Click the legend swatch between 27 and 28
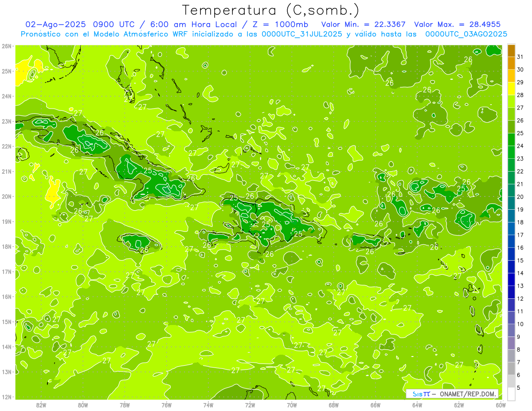Screen dimensions: 532x411 pos(511,102)
